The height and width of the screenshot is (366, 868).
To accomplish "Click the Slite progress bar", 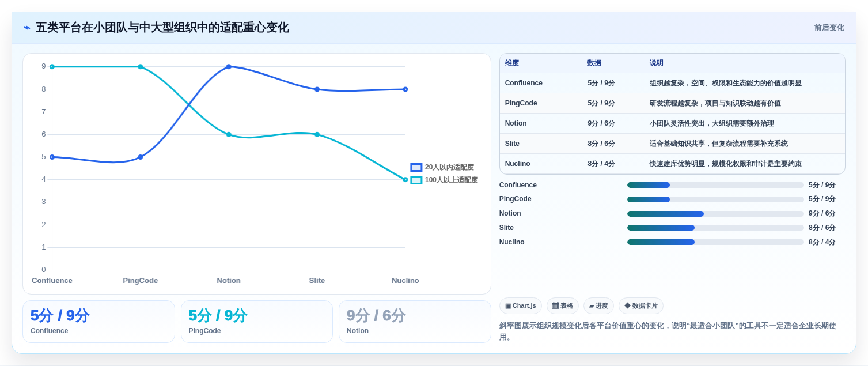I will 715,228.
